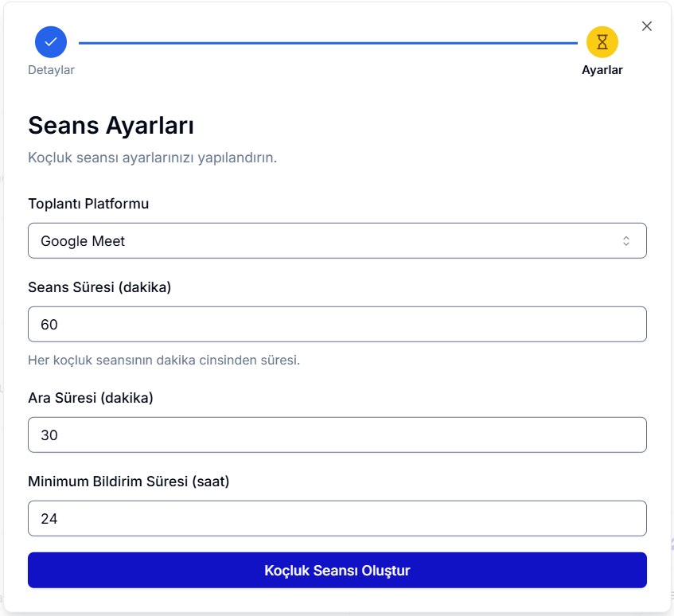
Task: Click the subtitle 'Koçluk seansı ayarlarınızı yapılandırın'
Action: point(152,158)
